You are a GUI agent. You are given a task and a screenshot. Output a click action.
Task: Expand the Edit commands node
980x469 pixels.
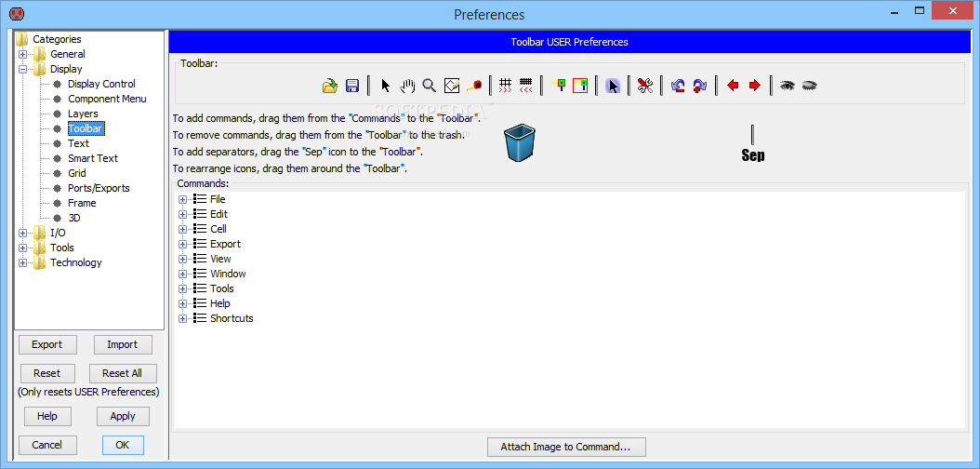tap(182, 214)
